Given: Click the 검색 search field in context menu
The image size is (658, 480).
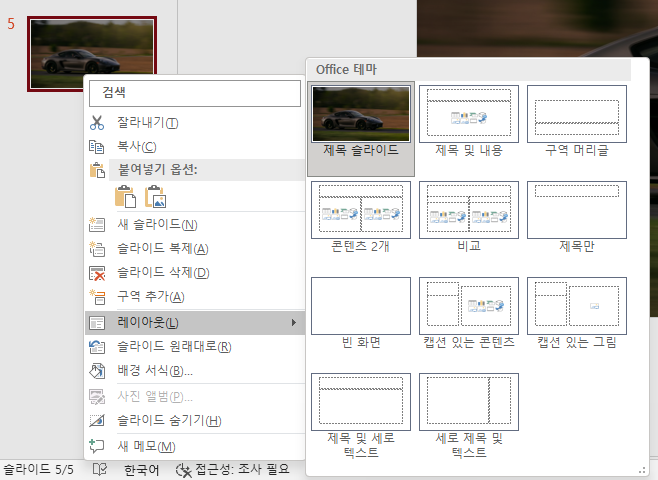Looking at the screenshot, I should click(195, 93).
